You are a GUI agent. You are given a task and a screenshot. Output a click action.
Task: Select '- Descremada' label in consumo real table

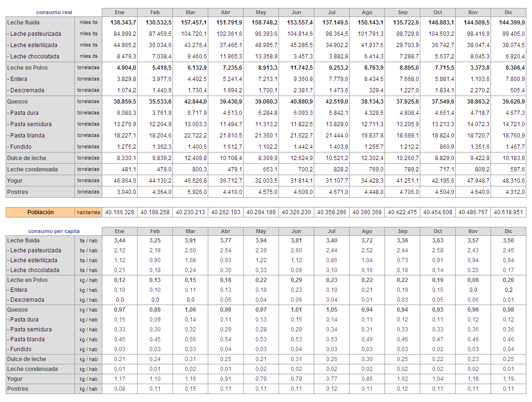26,90
